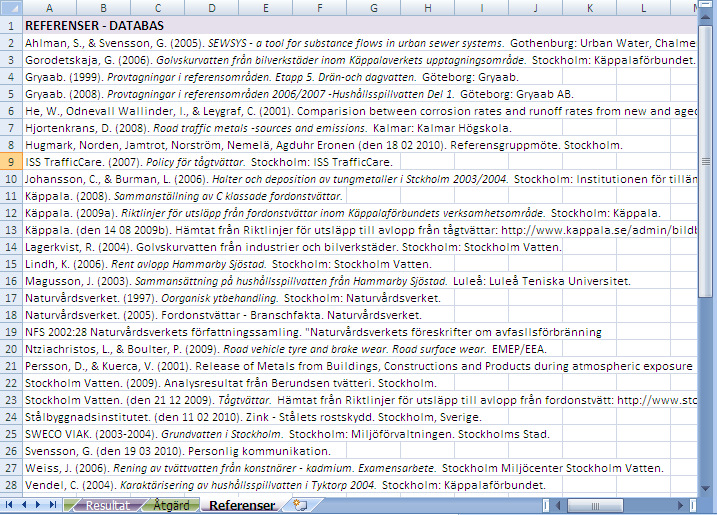Select column I header
Screen dimensions: 717x515
pos(482,8)
